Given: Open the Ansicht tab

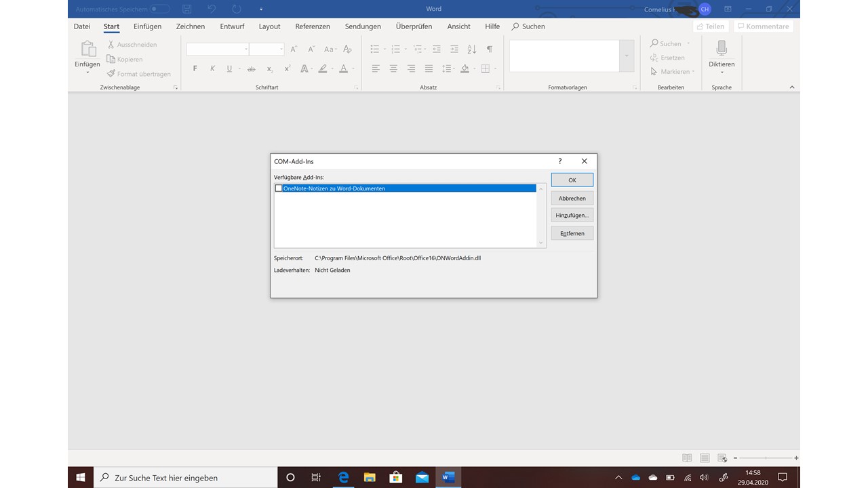Looking at the screenshot, I should click(x=458, y=26).
